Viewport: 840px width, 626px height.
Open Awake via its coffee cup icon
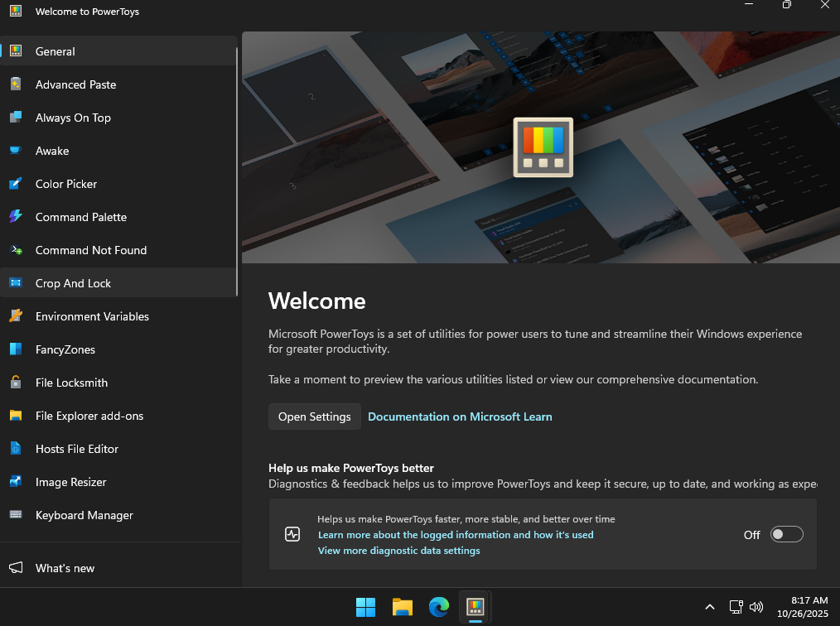point(16,151)
